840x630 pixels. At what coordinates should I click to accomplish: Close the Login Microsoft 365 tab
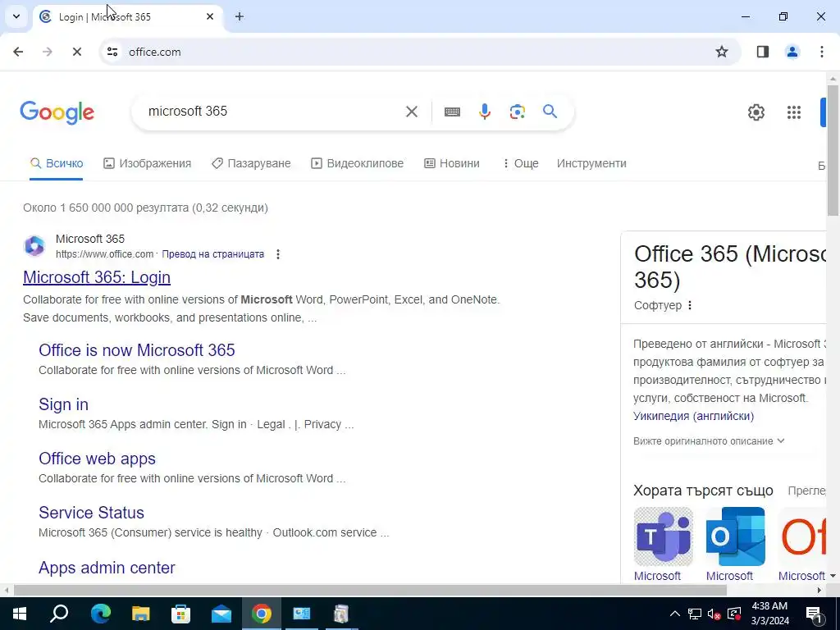pos(210,16)
